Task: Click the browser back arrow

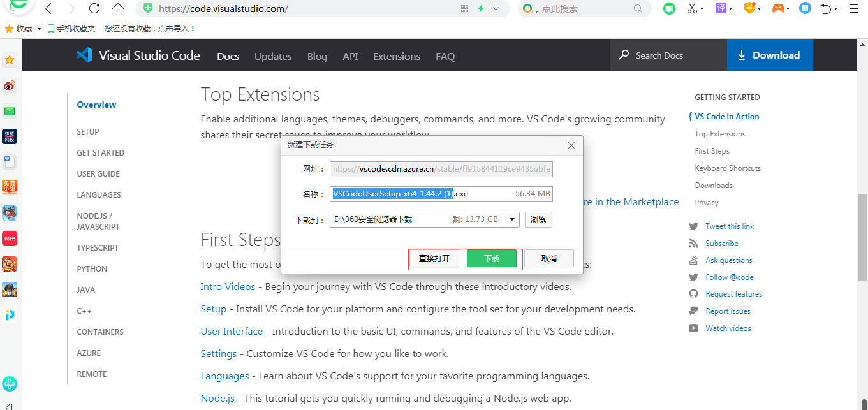Action: (48, 9)
